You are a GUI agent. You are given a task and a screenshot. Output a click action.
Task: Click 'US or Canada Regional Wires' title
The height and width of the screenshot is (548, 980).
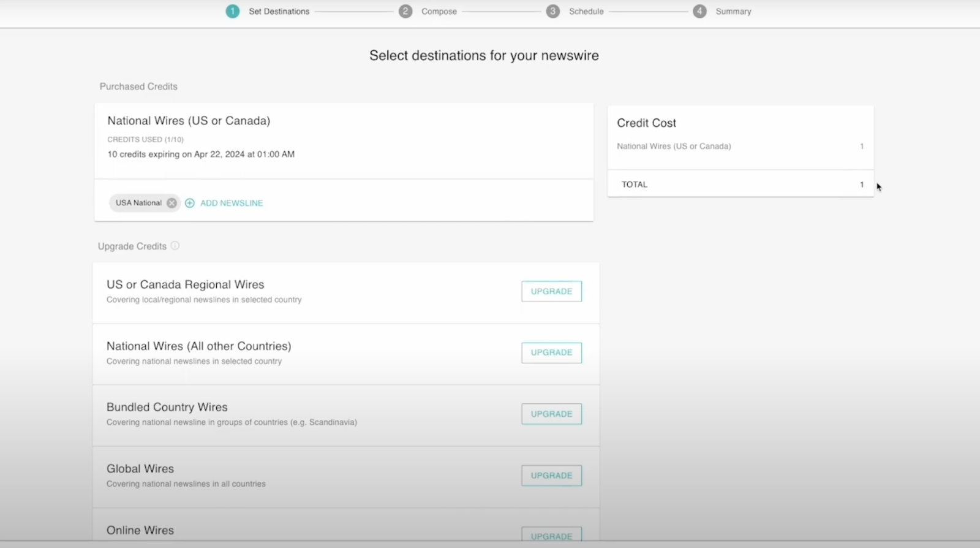coord(185,284)
